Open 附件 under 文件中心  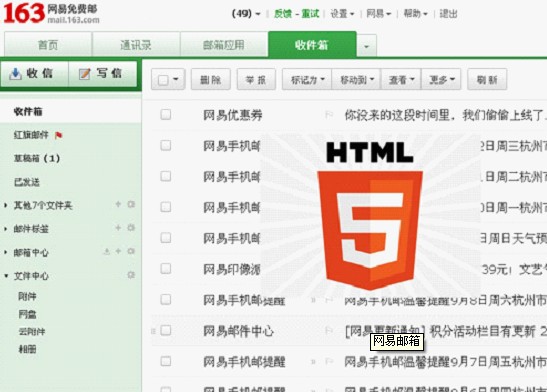27,296
